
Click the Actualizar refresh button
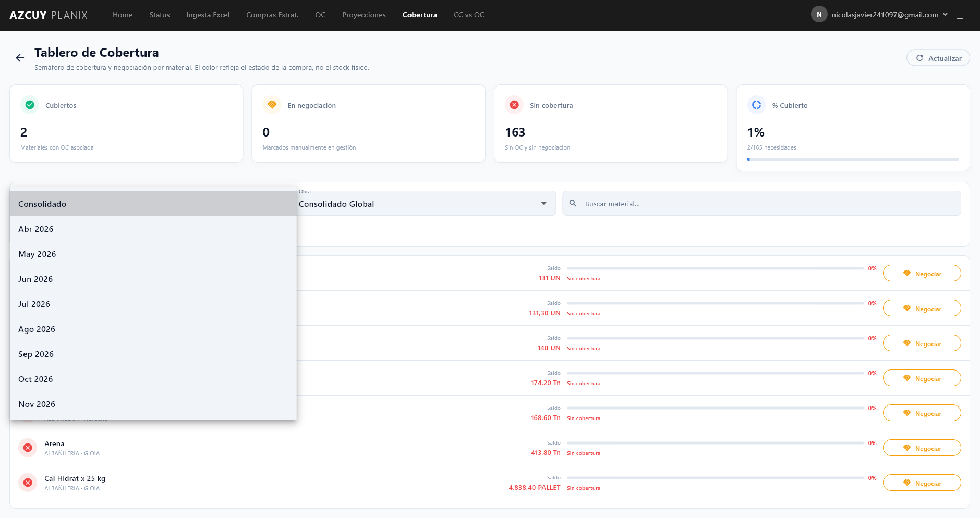938,58
